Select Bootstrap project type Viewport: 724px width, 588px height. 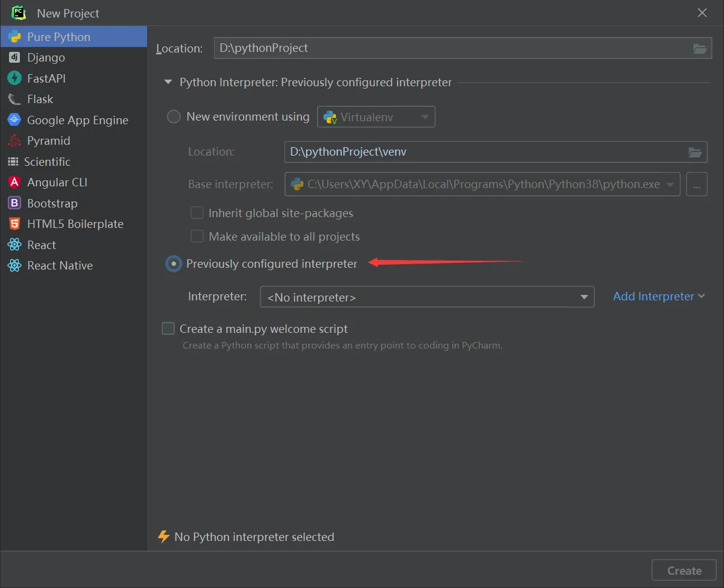[52, 203]
